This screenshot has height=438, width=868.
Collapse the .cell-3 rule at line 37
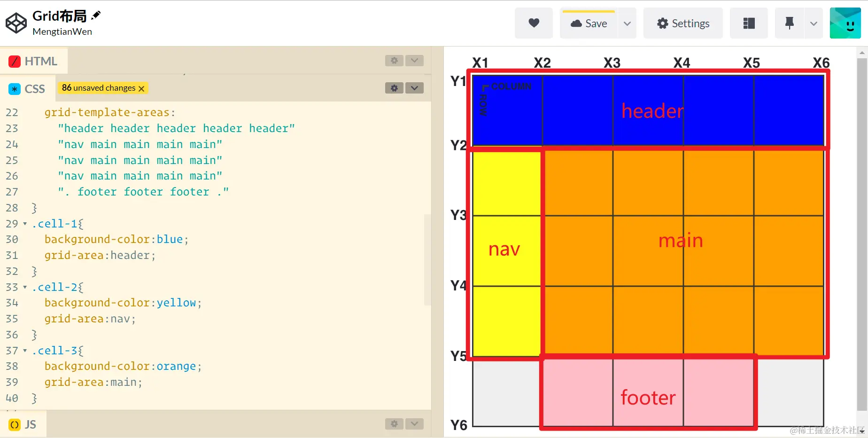(x=25, y=351)
